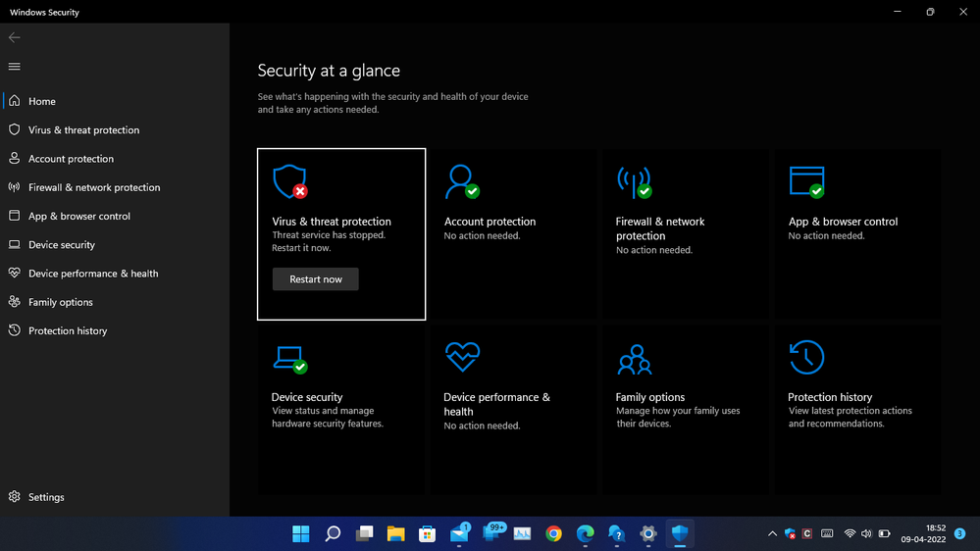This screenshot has width=980, height=551.
Task: Launch File Explorer from the taskbar
Action: [x=395, y=533]
